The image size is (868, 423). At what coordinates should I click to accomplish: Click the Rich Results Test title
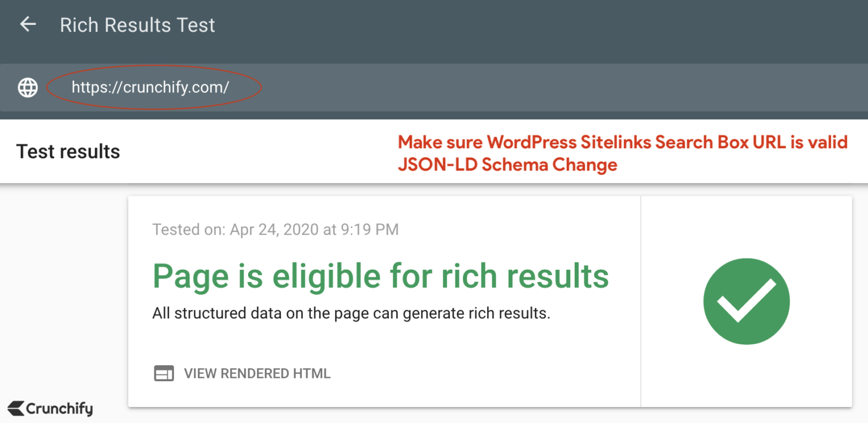pos(137,24)
